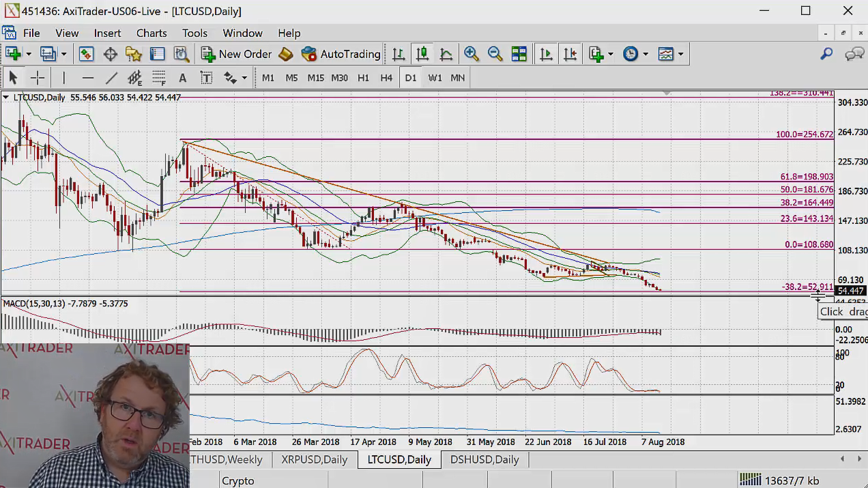
Task: Select the Arrows drawing tool
Action: tap(230, 78)
